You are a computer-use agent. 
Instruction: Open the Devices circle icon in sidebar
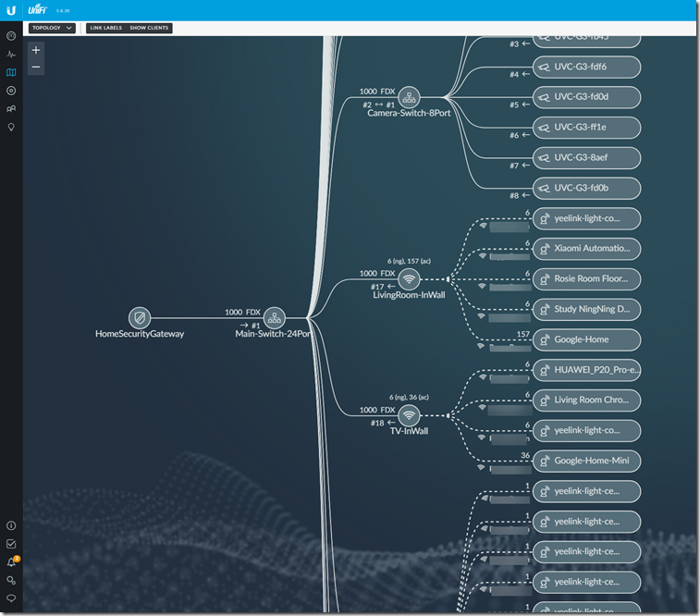[x=11, y=91]
